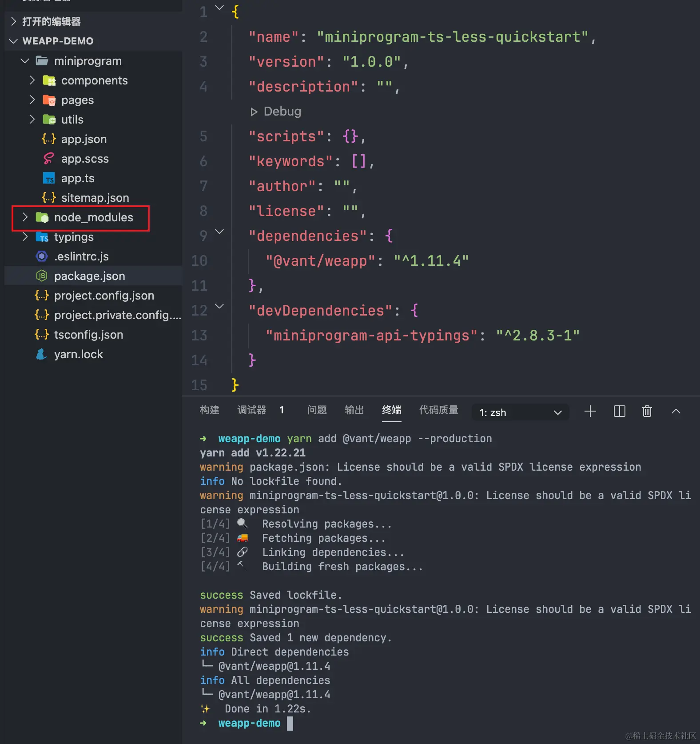This screenshot has height=744, width=700.
Task: Click the pages folder icon
Action: tap(49, 100)
